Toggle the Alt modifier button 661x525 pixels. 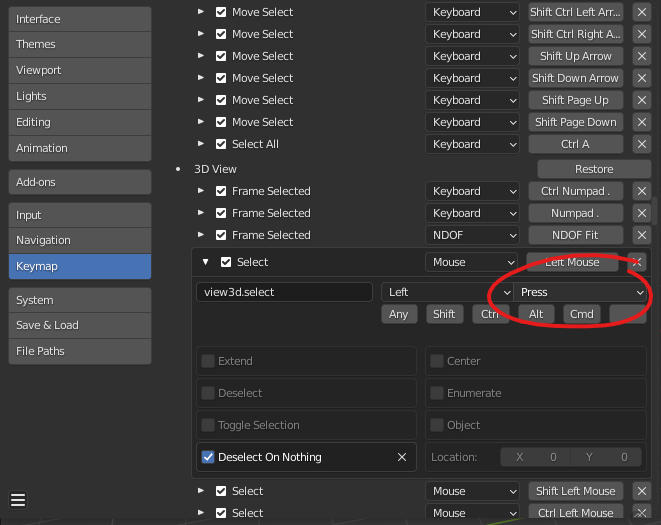[x=536, y=314]
